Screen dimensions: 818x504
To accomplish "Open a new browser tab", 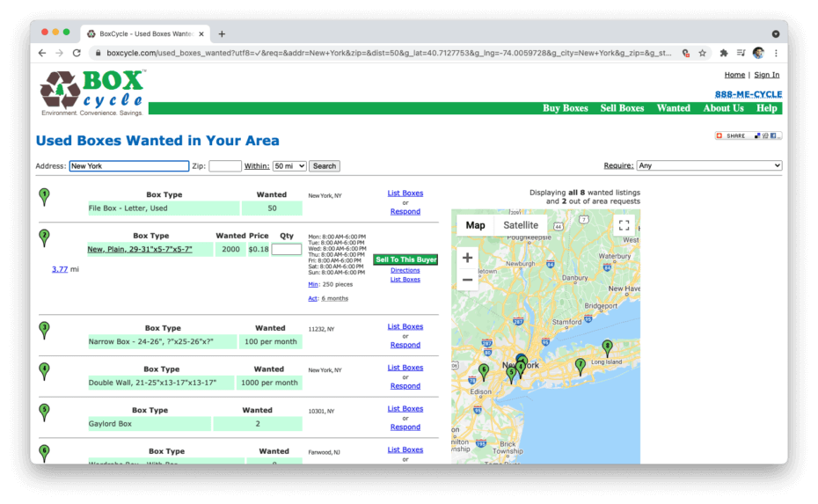I will point(222,34).
